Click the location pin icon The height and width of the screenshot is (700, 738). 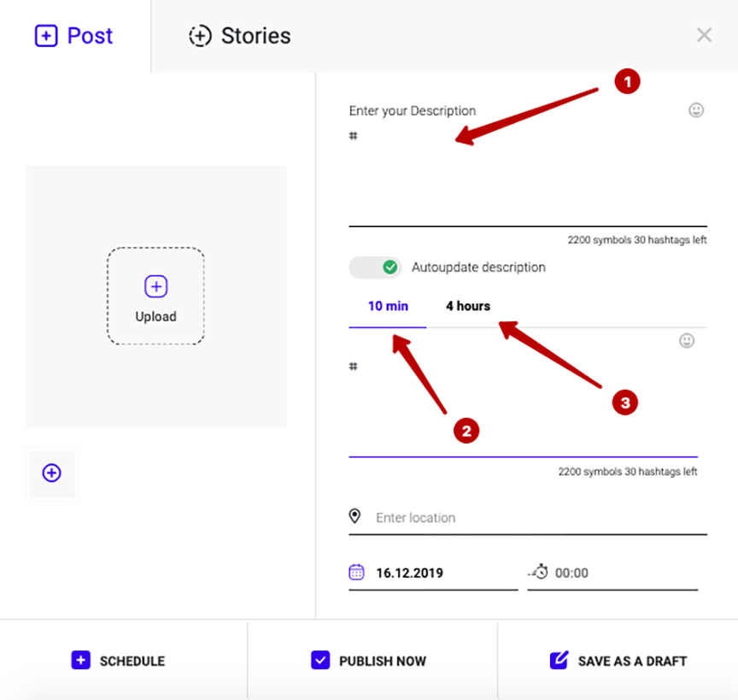click(x=354, y=516)
